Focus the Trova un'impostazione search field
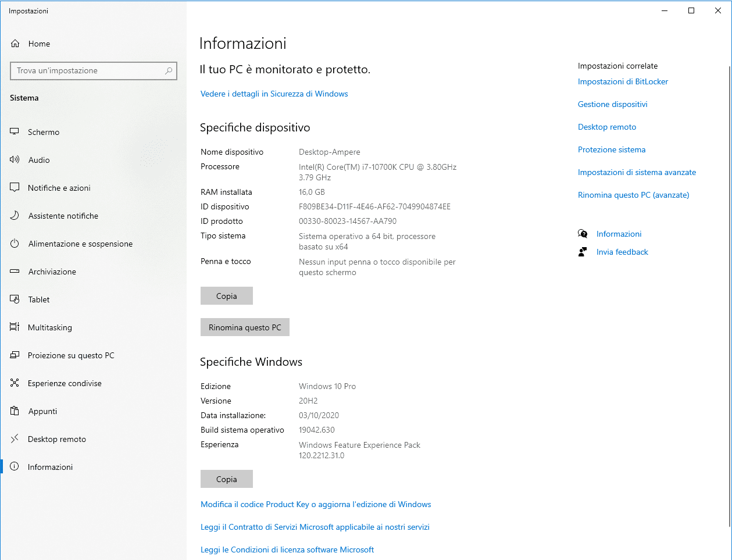The width and height of the screenshot is (732, 560). coord(87,71)
